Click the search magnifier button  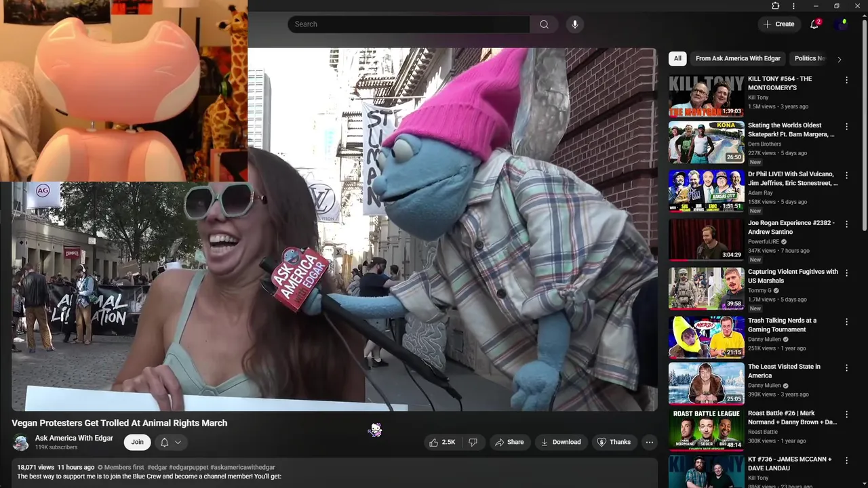(x=544, y=24)
